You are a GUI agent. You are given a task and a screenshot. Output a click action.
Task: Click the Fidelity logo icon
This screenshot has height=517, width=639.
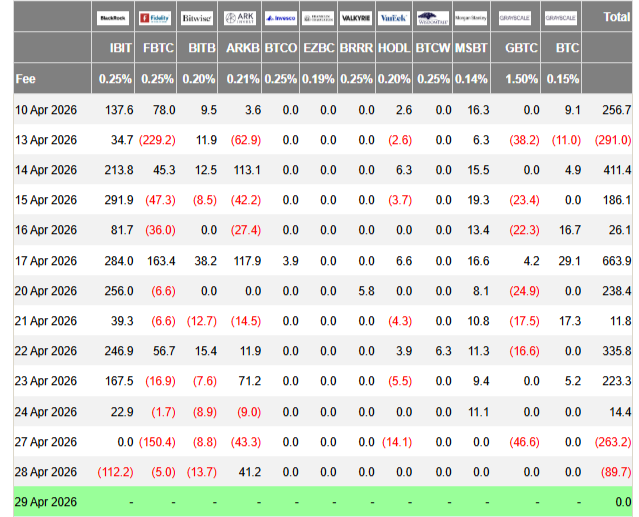point(155,18)
